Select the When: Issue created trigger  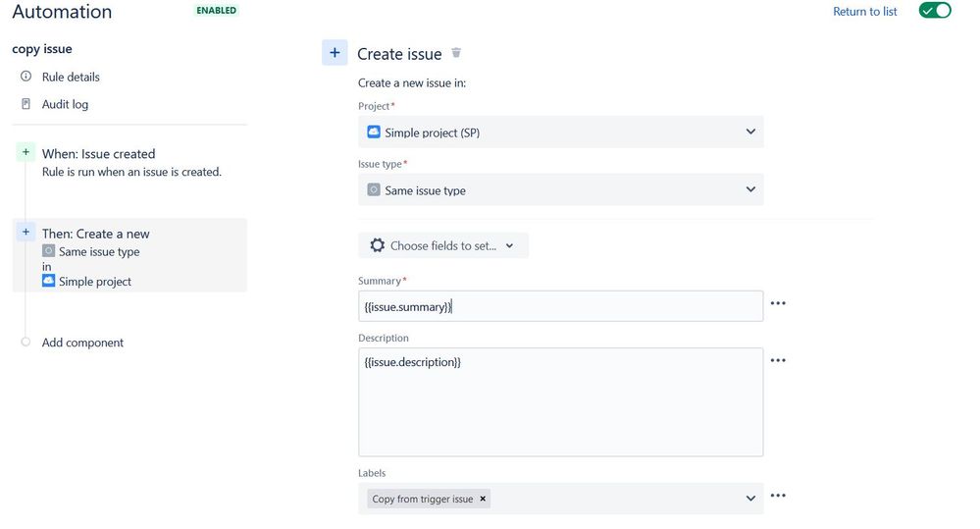(98, 154)
